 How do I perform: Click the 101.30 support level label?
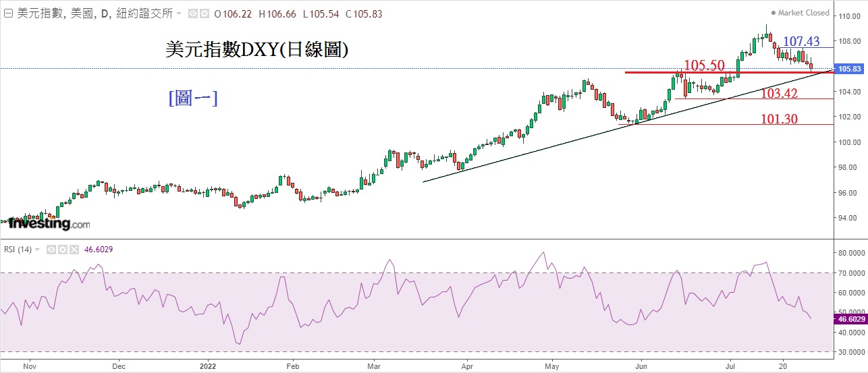click(x=780, y=119)
